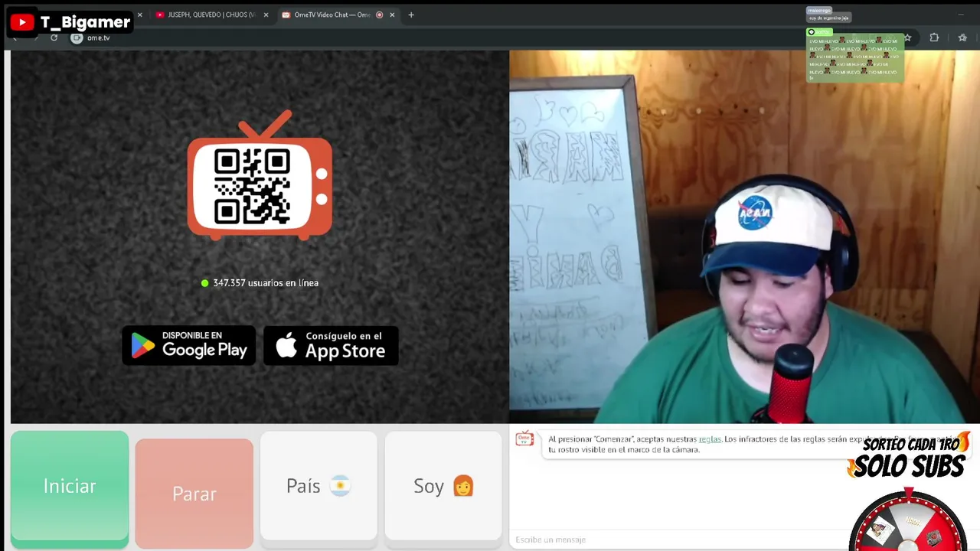Bookmark this page with the star icon

[907, 37]
